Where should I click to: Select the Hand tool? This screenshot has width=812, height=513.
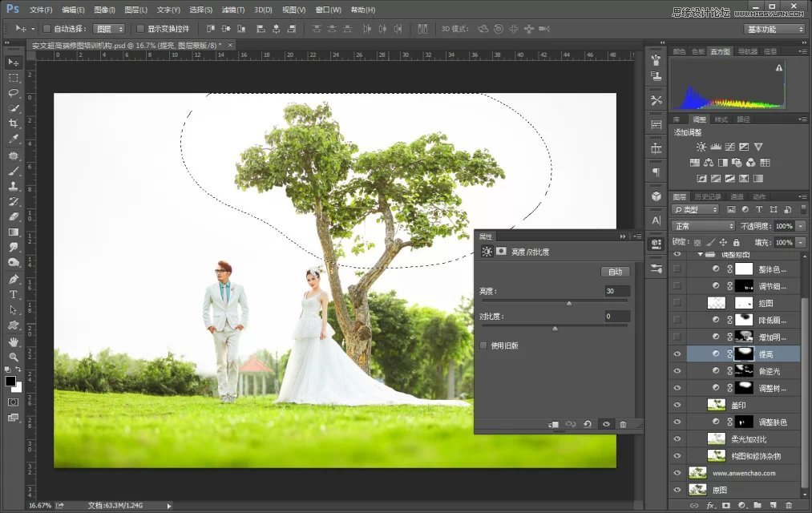[14, 341]
